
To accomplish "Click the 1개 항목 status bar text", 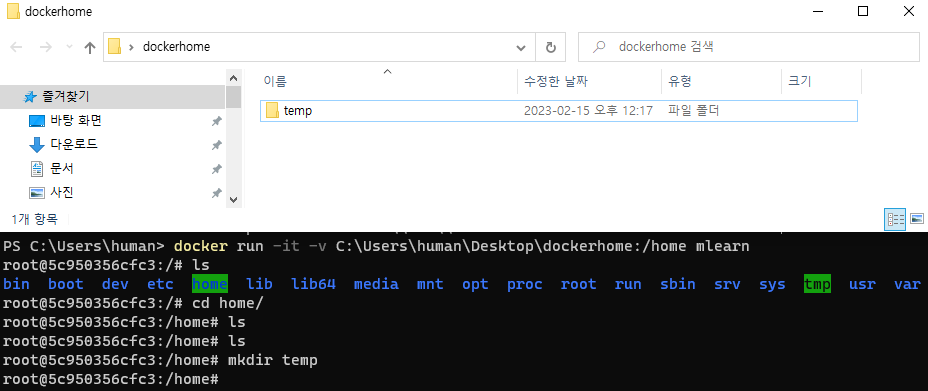I will click(x=34, y=219).
